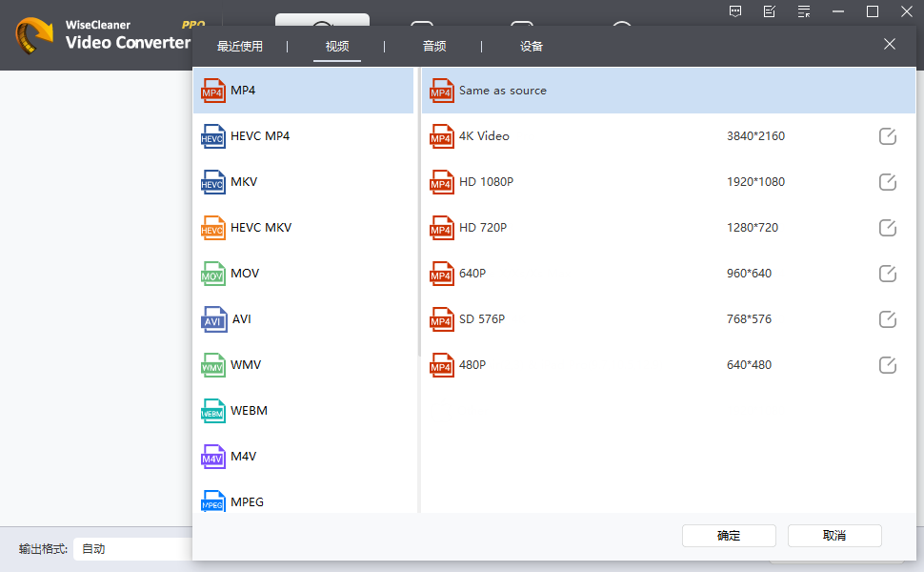The height and width of the screenshot is (572, 924).
Task: Switch to the 视频 tab
Action: pyautogui.click(x=337, y=46)
